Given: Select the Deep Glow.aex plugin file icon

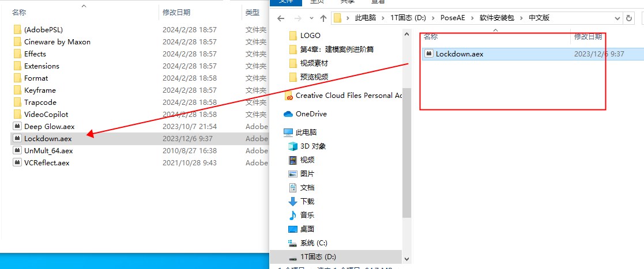Looking at the screenshot, I should click(17, 126).
